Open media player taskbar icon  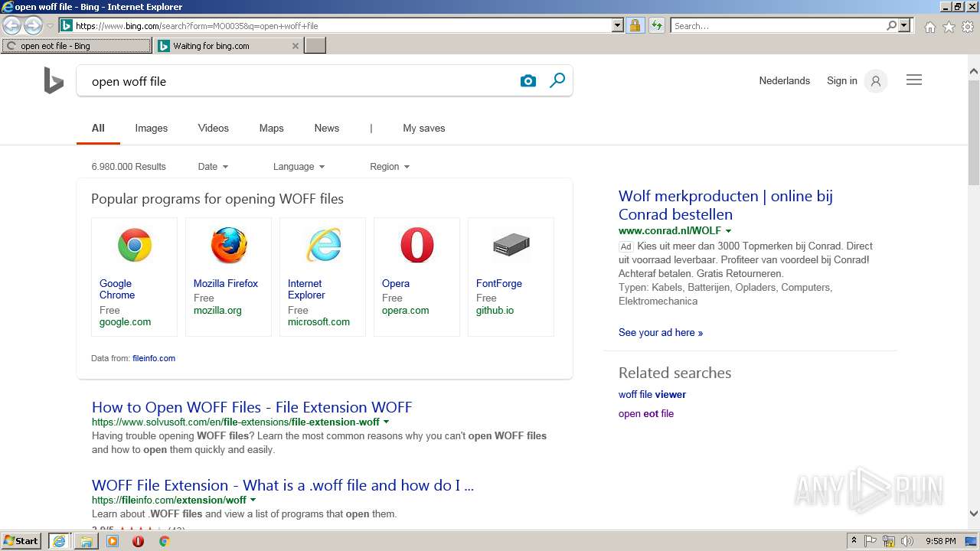tap(113, 541)
